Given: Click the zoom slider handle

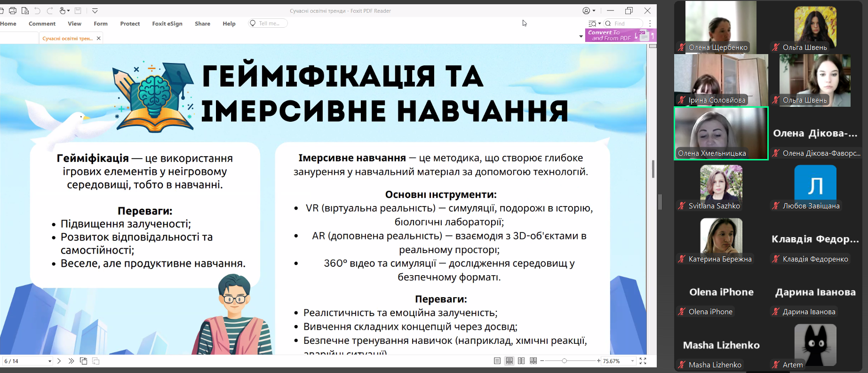Looking at the screenshot, I should click(x=564, y=361).
